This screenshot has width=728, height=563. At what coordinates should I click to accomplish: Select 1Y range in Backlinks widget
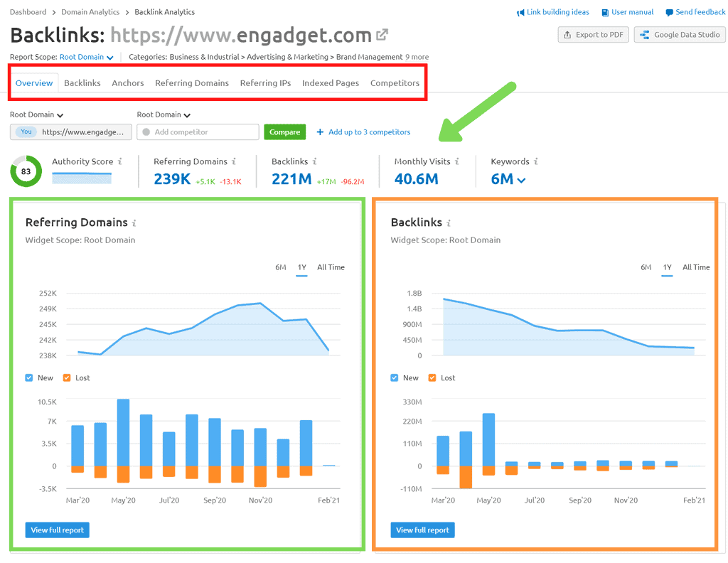[667, 267]
